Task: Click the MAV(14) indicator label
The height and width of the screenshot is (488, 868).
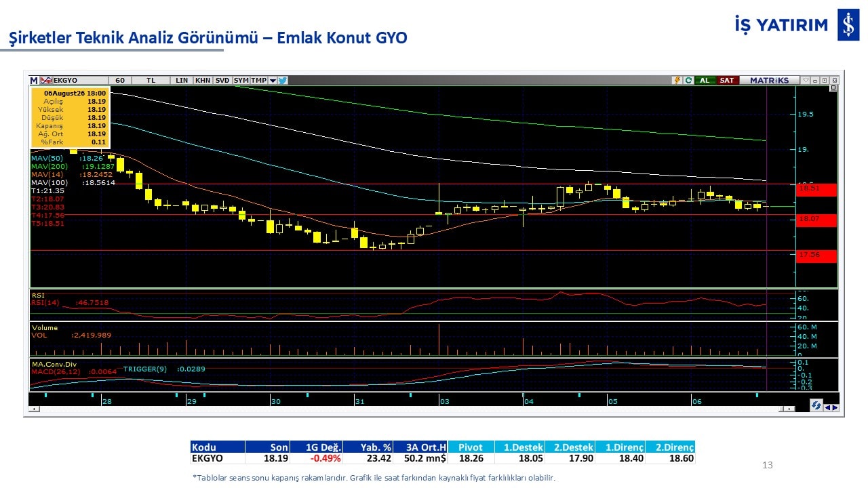Action: pyautogui.click(x=46, y=174)
